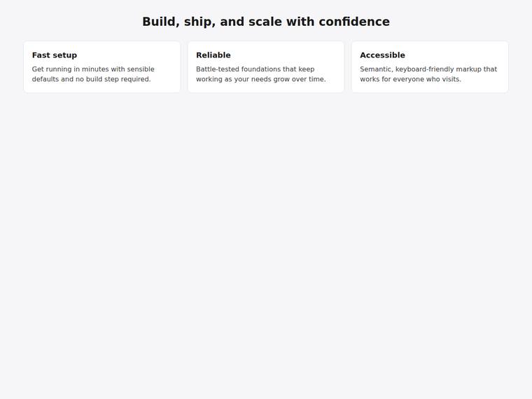Click the "Reliable" card title

(x=213, y=55)
